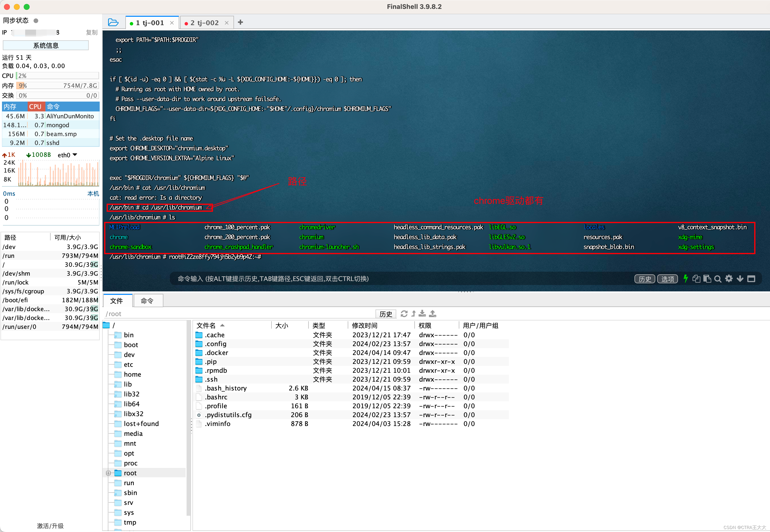Switch to the 命令 tab in the file panel
This screenshot has height=532, width=770.
click(x=148, y=301)
